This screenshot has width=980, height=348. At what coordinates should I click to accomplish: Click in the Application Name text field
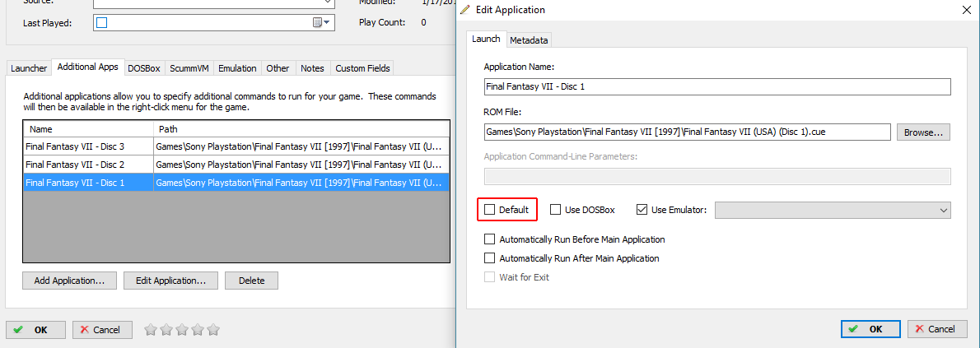tap(716, 86)
